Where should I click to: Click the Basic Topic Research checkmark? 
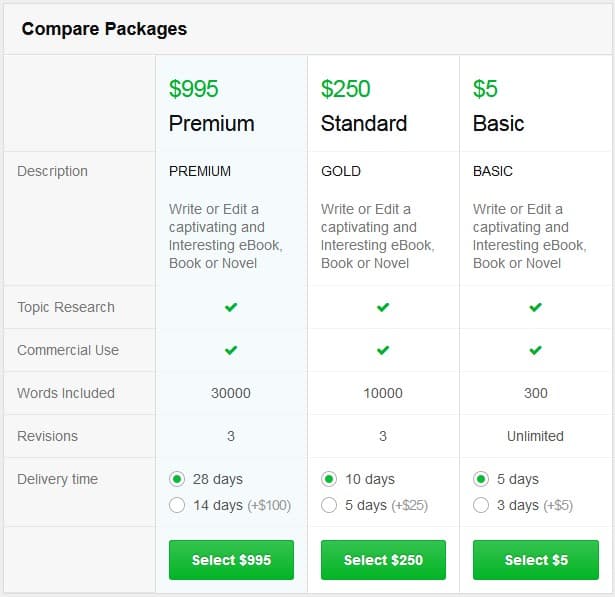click(x=535, y=307)
